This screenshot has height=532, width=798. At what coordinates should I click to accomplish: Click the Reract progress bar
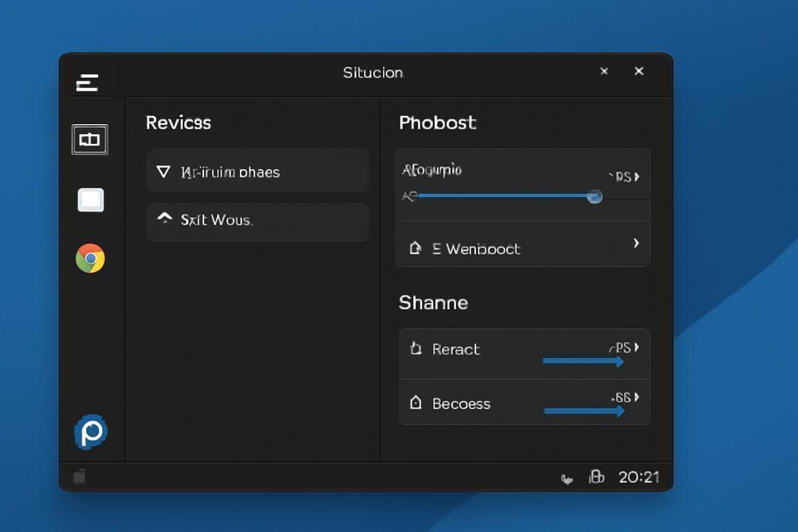tap(583, 361)
